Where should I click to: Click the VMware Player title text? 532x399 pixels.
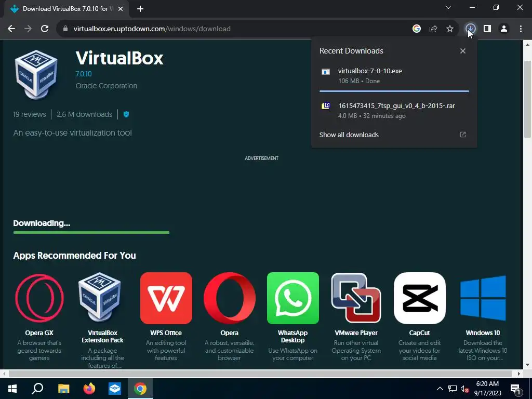pyautogui.click(x=356, y=333)
